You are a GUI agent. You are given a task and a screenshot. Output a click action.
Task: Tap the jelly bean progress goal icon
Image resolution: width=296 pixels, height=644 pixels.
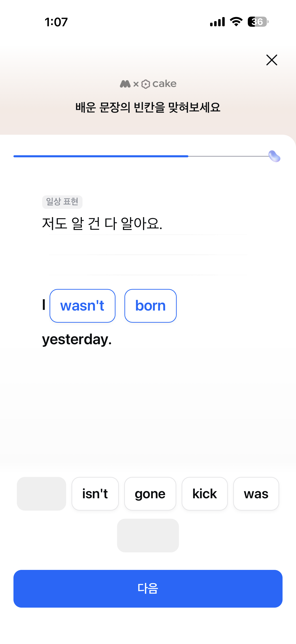pyautogui.click(x=274, y=156)
